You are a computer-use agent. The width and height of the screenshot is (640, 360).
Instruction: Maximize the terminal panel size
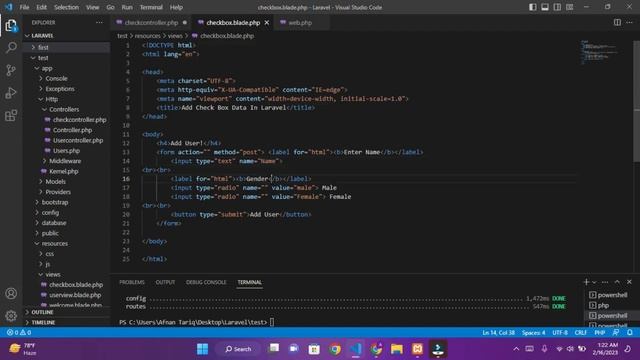[x=617, y=282]
